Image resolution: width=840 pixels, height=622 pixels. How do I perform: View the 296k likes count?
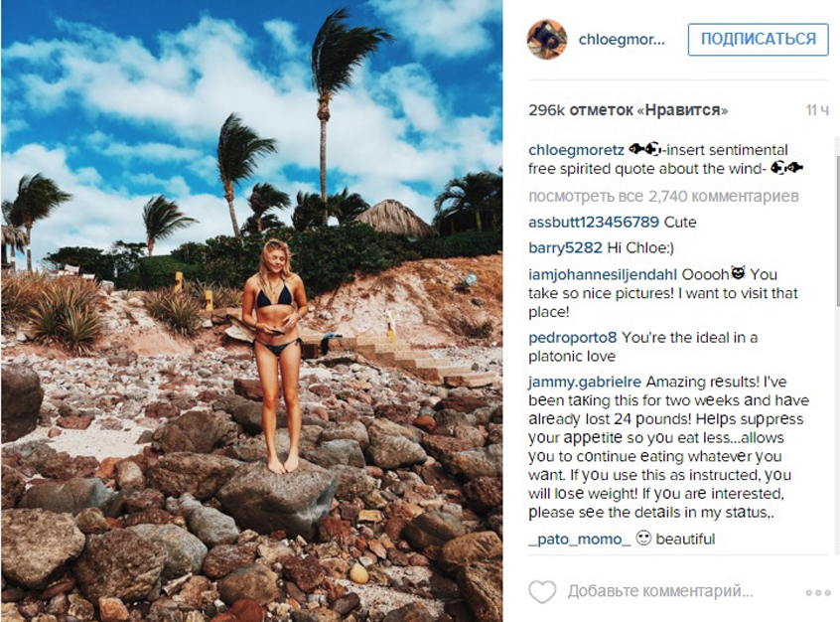coord(628,110)
